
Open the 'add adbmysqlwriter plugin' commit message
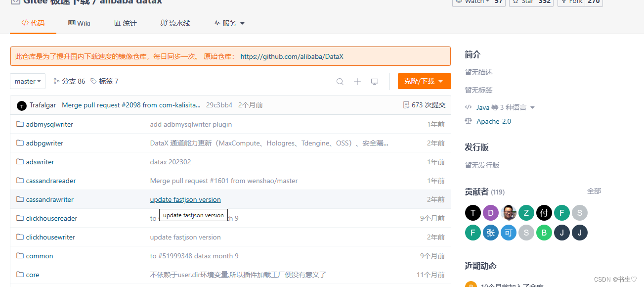[191, 124]
